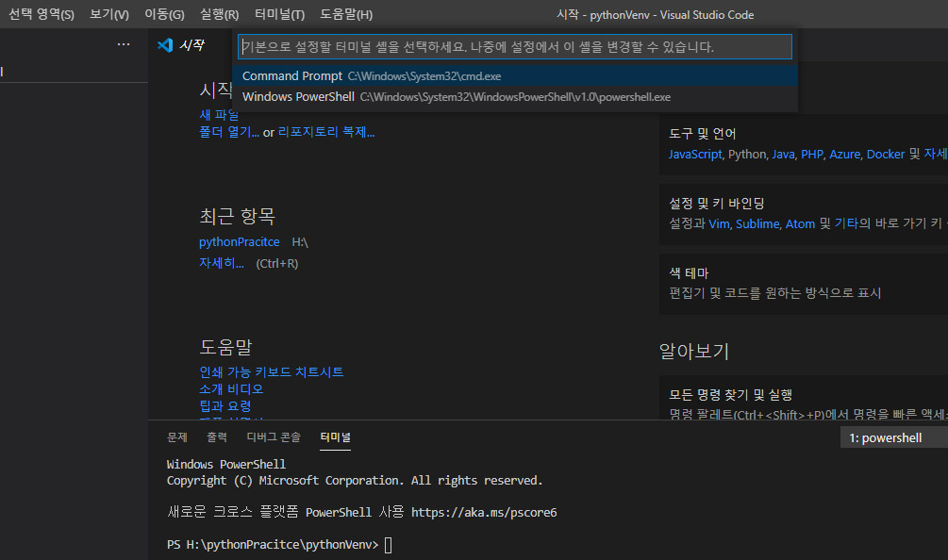Click the Java language link

[783, 154]
